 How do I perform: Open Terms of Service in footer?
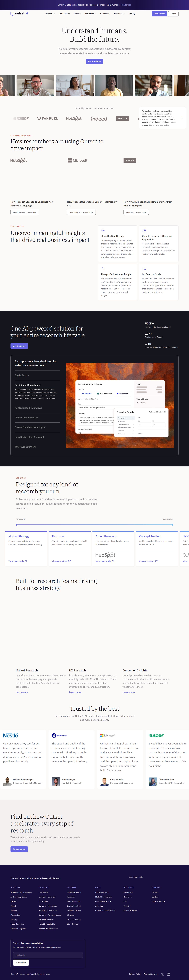151,974
